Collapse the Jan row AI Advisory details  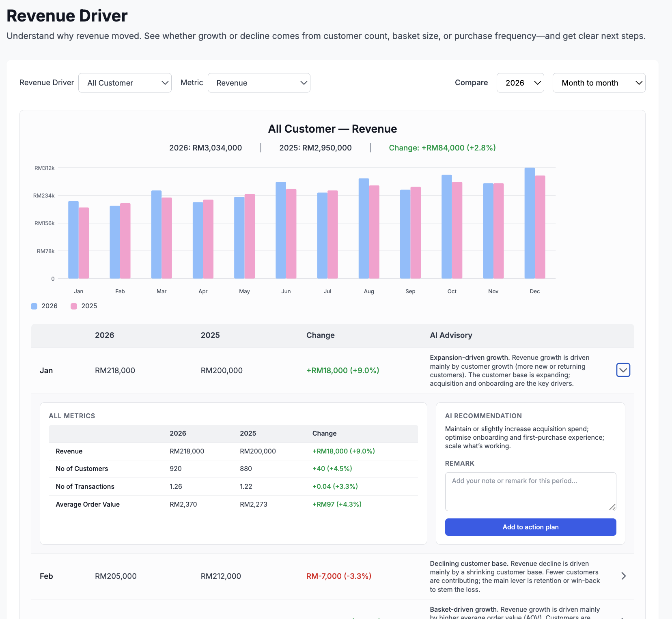623,370
